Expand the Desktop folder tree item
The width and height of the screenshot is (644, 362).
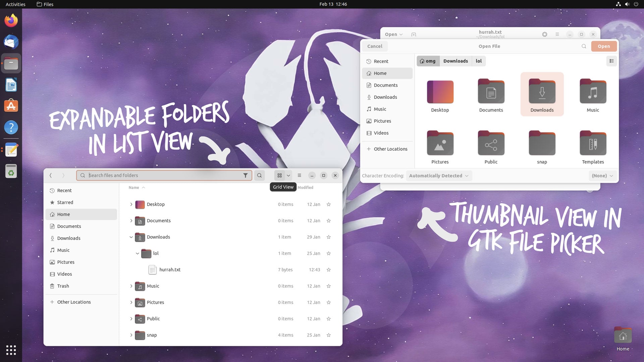point(131,204)
